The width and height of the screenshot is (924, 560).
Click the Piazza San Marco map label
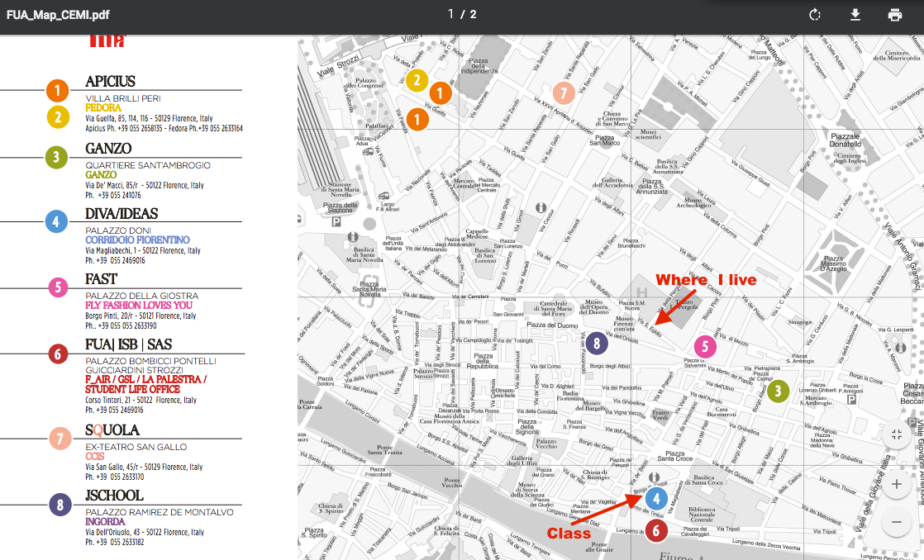click(x=605, y=140)
